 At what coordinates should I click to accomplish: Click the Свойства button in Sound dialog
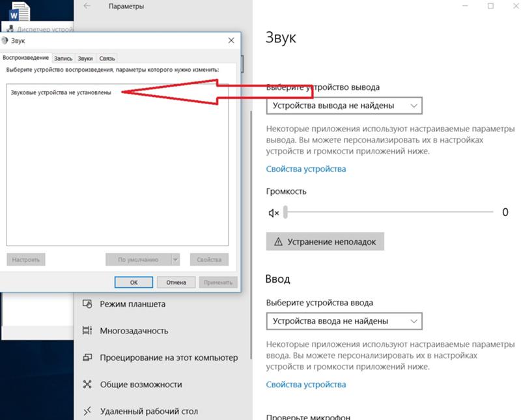[x=209, y=260]
